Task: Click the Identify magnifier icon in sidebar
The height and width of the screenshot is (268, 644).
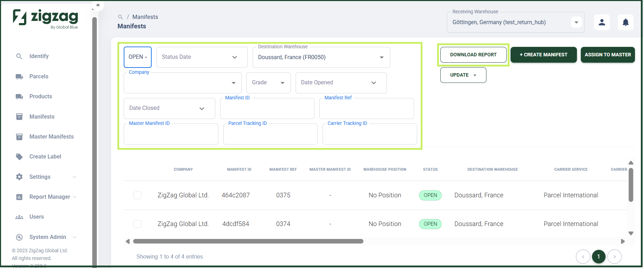Action: [19, 56]
